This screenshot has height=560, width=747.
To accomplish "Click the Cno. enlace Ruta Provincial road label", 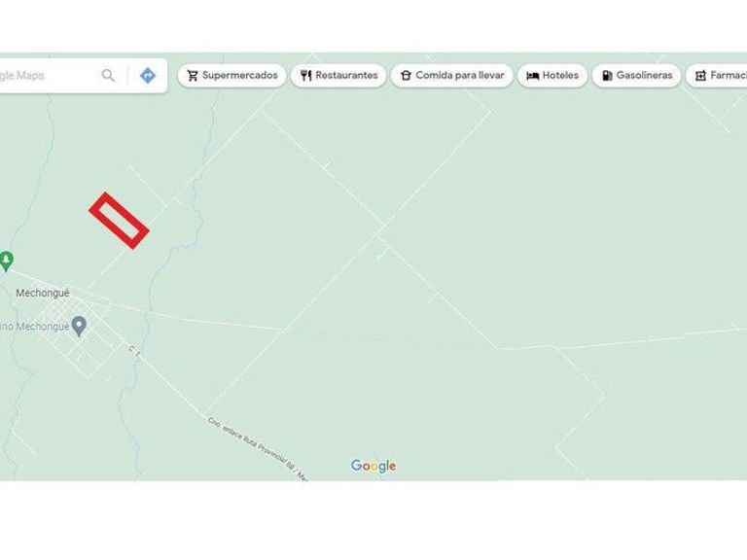I will (x=258, y=448).
